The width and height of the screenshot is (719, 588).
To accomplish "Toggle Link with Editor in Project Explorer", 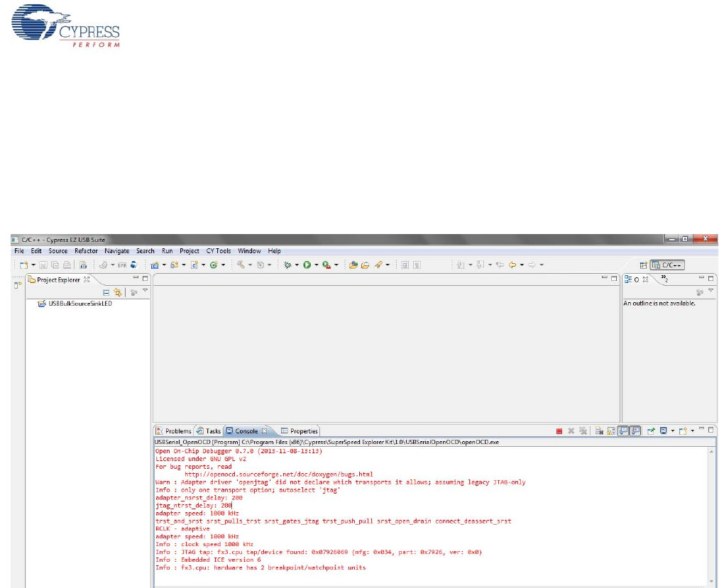I will pos(117,292).
